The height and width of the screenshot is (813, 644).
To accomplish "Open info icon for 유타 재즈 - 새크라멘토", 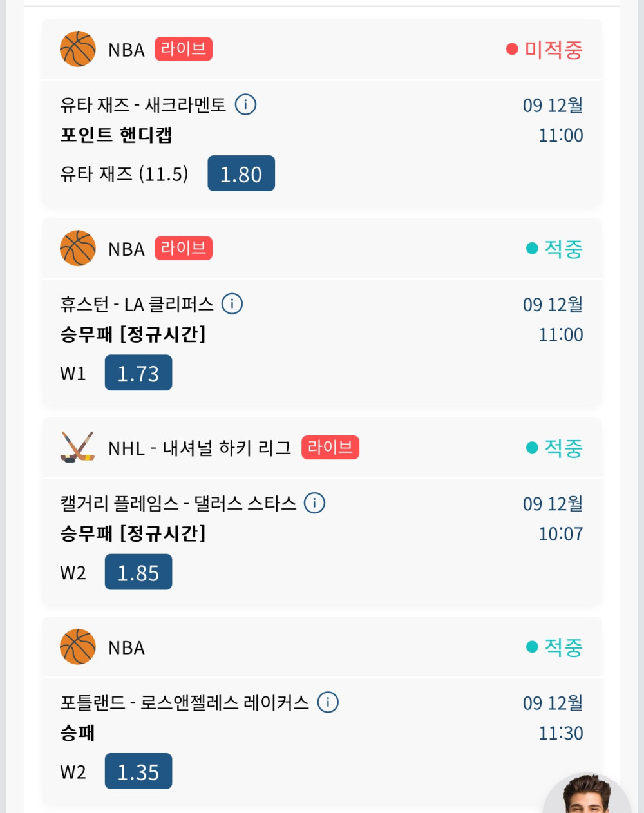I will [x=245, y=104].
